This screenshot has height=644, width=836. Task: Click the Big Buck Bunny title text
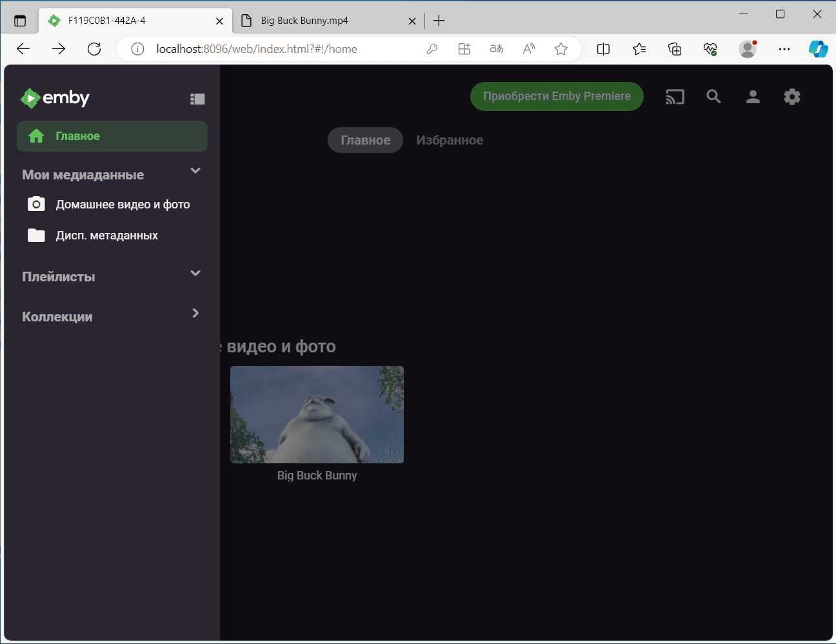coord(317,476)
